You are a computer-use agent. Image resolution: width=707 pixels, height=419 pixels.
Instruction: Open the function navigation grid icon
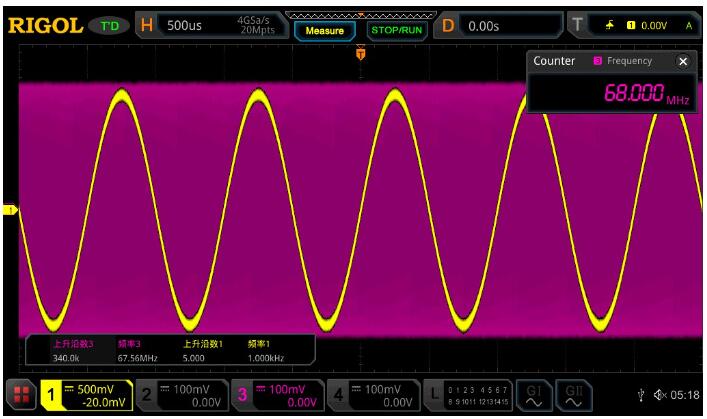point(21,395)
